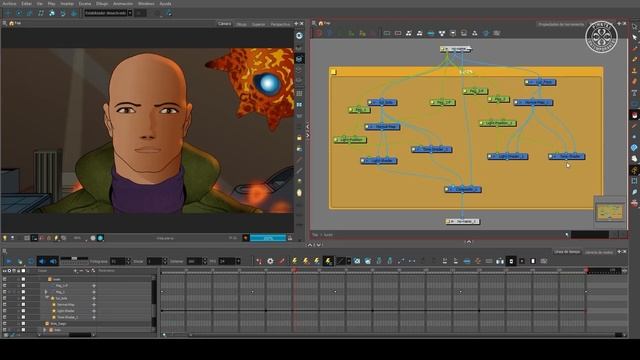Viewport: 640px width, 360px height.
Task: Click the white gear icon in timeline toolbar
Action: pos(270,261)
